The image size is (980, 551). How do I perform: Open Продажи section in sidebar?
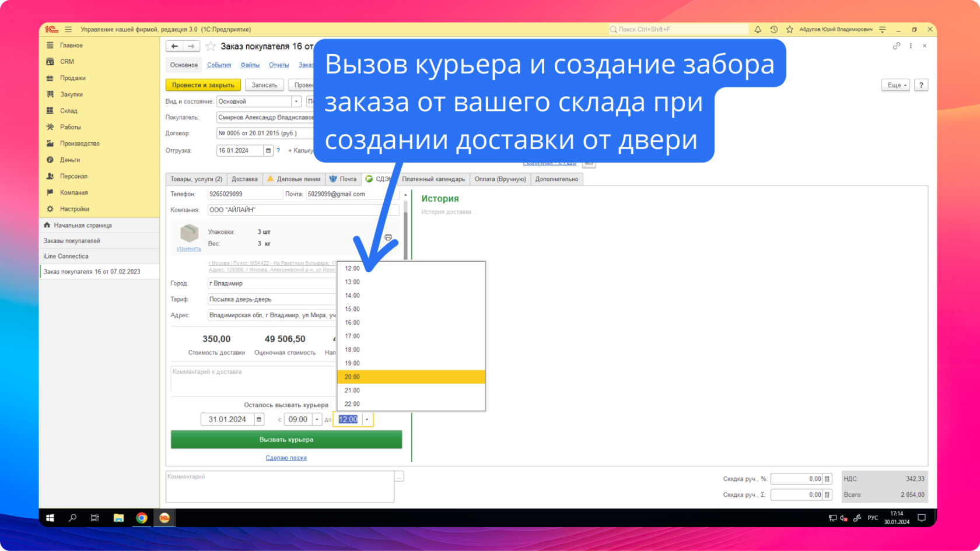(x=72, y=78)
